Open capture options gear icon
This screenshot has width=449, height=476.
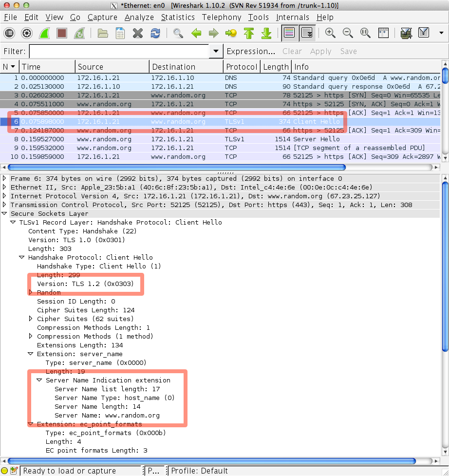pos(27,33)
